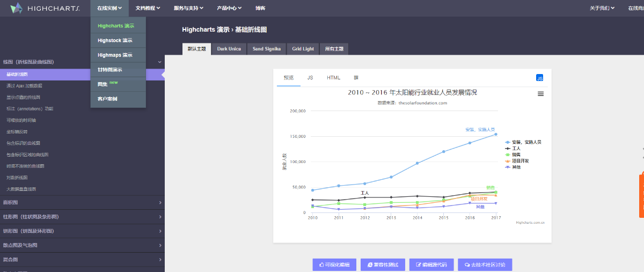The height and width of the screenshot is (272, 644).
Task: Switch to the Dark Unica theme tab
Action: point(229,49)
